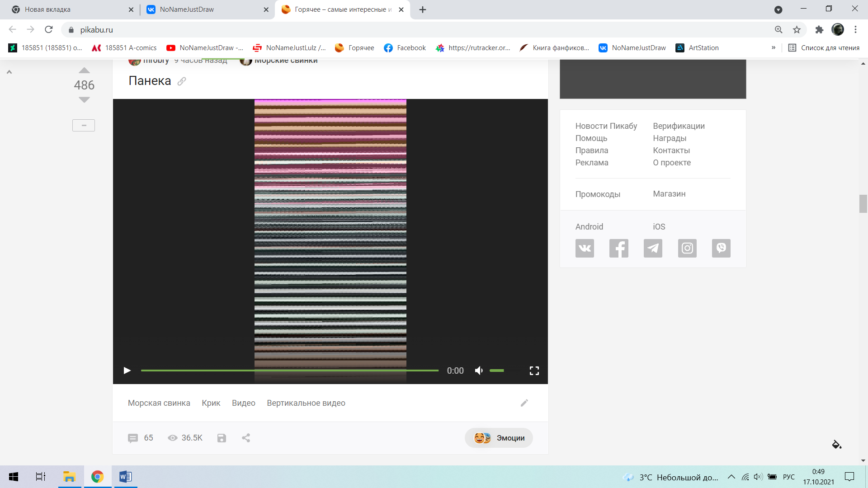The height and width of the screenshot is (488, 868).
Task: Save the post using floppy icon
Action: [x=222, y=438]
